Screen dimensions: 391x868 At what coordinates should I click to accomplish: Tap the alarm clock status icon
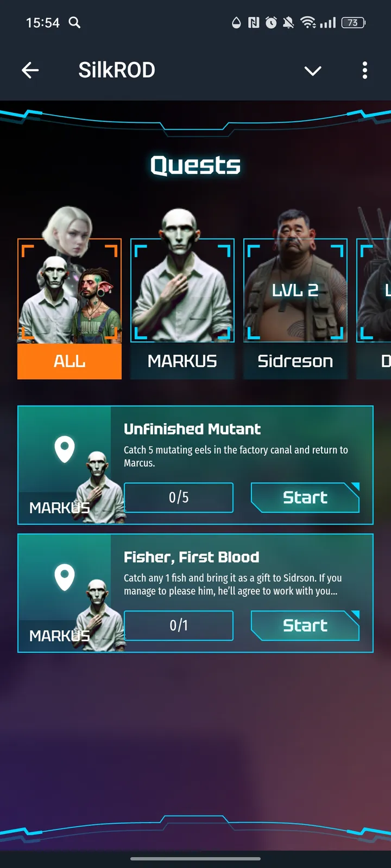(x=271, y=22)
